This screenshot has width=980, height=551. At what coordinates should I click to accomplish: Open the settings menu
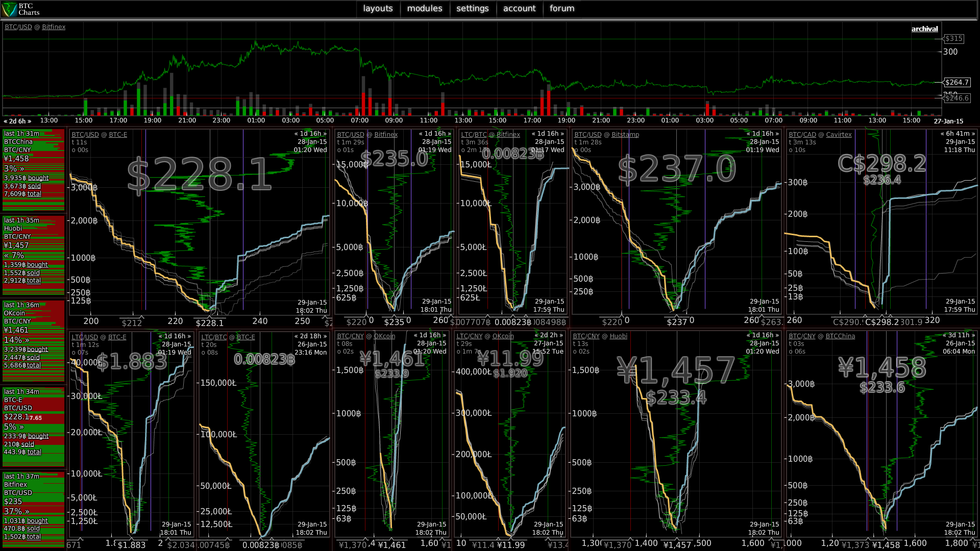(x=472, y=9)
